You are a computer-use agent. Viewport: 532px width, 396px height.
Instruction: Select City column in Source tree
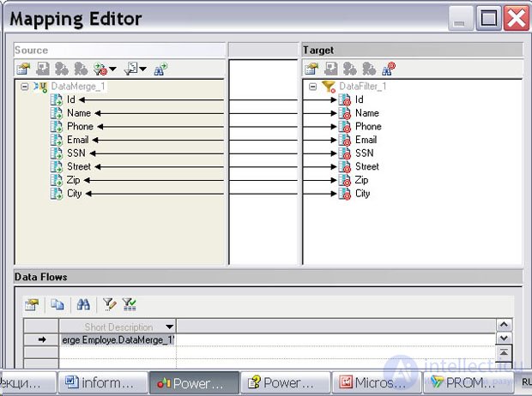coord(75,194)
